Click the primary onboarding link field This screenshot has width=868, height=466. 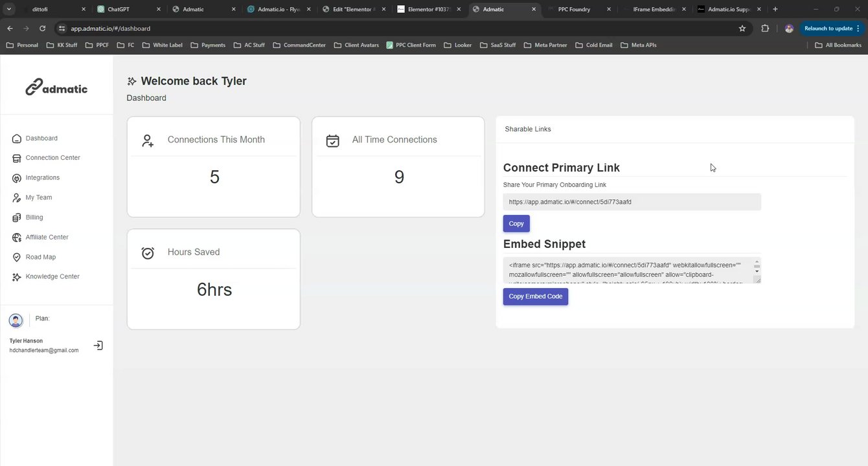(x=632, y=202)
